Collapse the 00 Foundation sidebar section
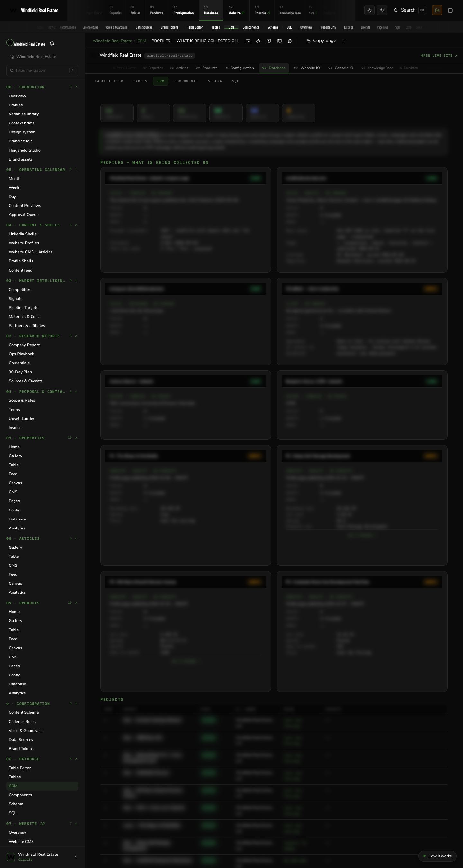Viewport: 463px width, 868px height. 77,87
